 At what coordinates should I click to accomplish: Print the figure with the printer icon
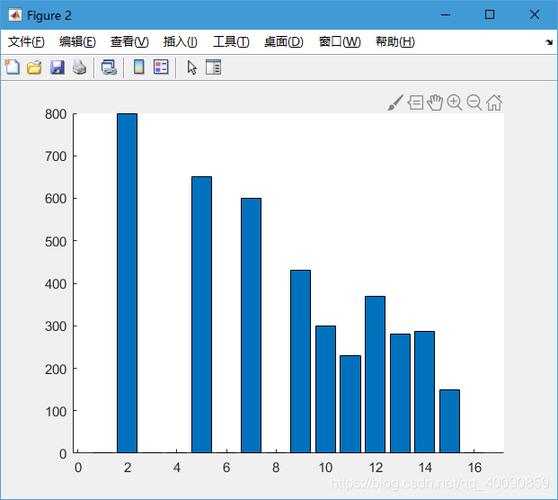click(x=79, y=67)
